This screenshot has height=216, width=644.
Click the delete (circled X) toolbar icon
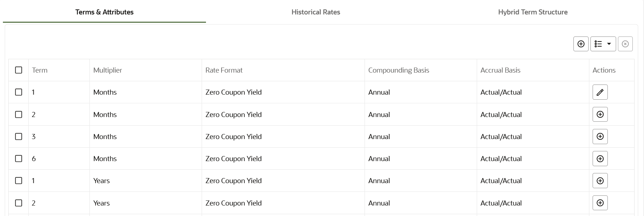(x=625, y=44)
